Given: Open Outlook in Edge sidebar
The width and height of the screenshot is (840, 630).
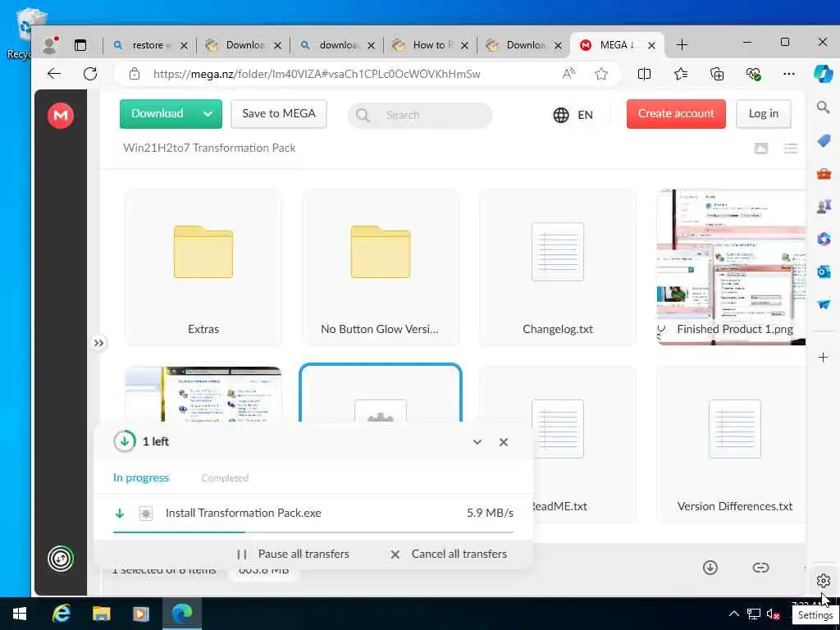Looking at the screenshot, I should click(824, 272).
